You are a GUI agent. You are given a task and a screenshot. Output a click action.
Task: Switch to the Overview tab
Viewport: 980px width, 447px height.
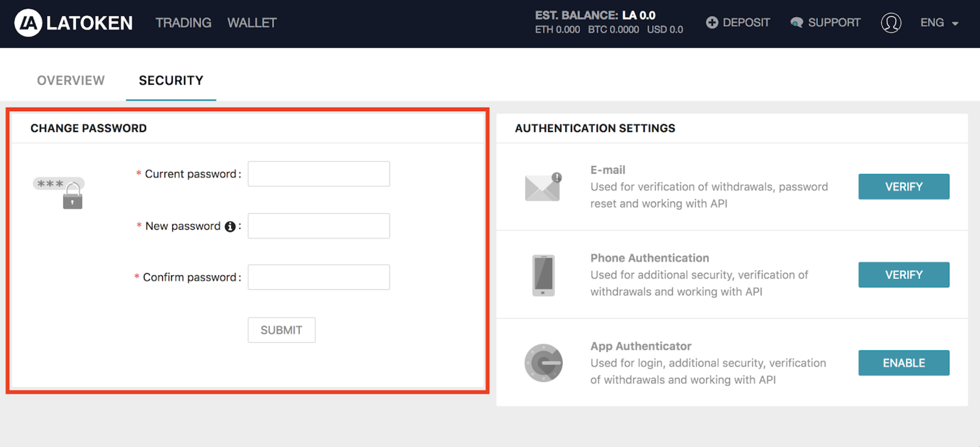click(x=71, y=81)
